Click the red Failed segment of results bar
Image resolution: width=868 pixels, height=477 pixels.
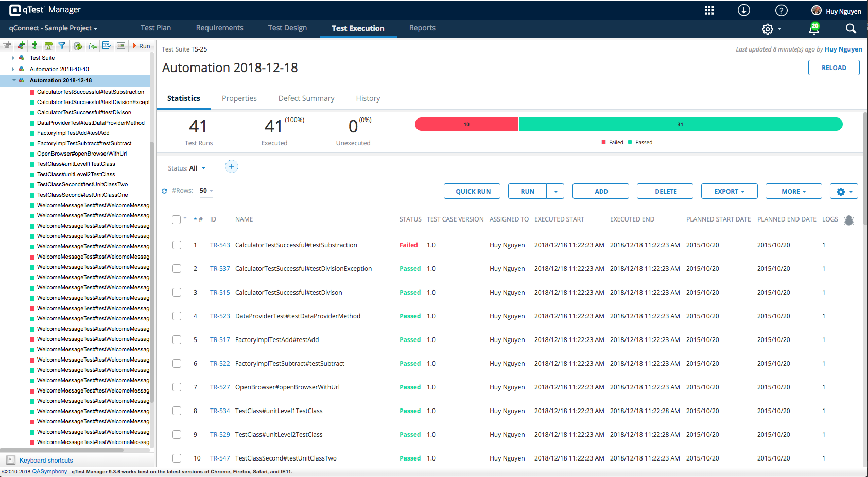[466, 124]
